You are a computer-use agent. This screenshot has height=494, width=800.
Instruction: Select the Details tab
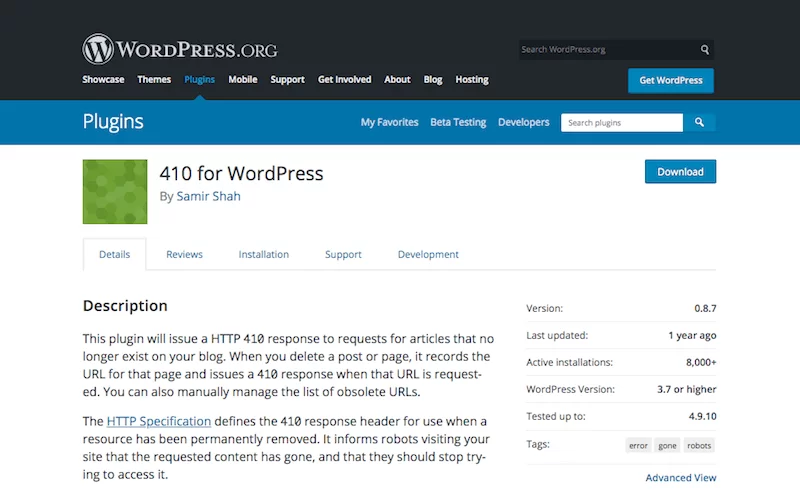[x=114, y=254]
